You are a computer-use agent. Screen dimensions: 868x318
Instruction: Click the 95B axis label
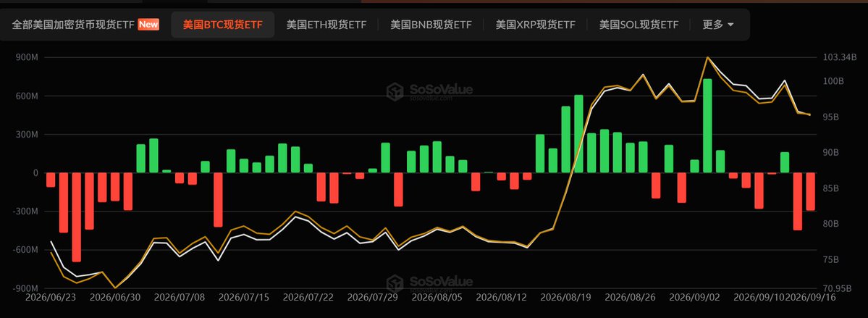tap(832, 117)
